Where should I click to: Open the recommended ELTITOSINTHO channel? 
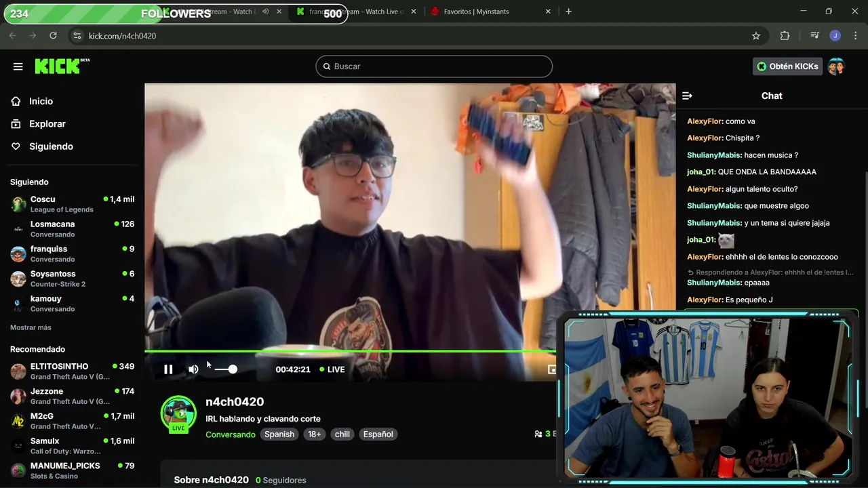click(x=72, y=371)
